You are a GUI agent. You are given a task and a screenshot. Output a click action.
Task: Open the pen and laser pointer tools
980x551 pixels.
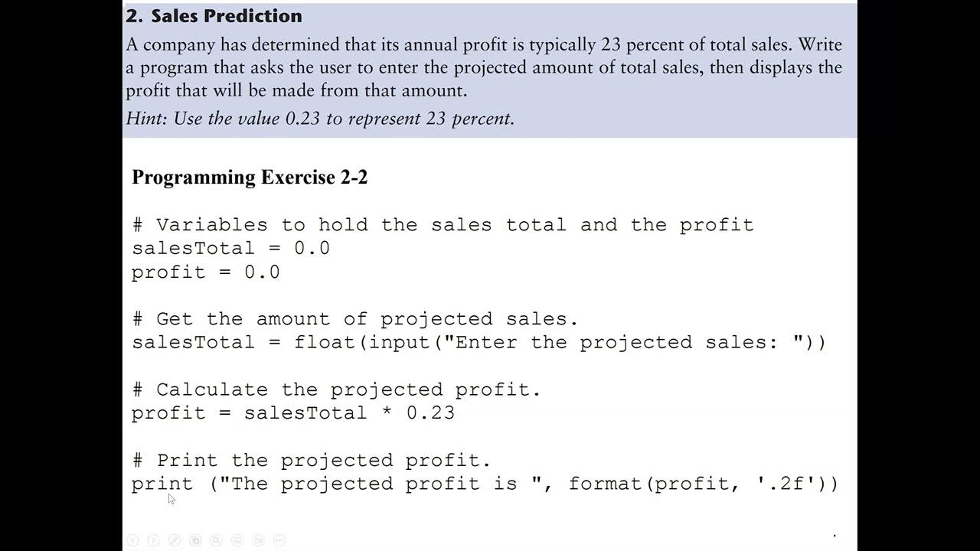[x=175, y=540]
